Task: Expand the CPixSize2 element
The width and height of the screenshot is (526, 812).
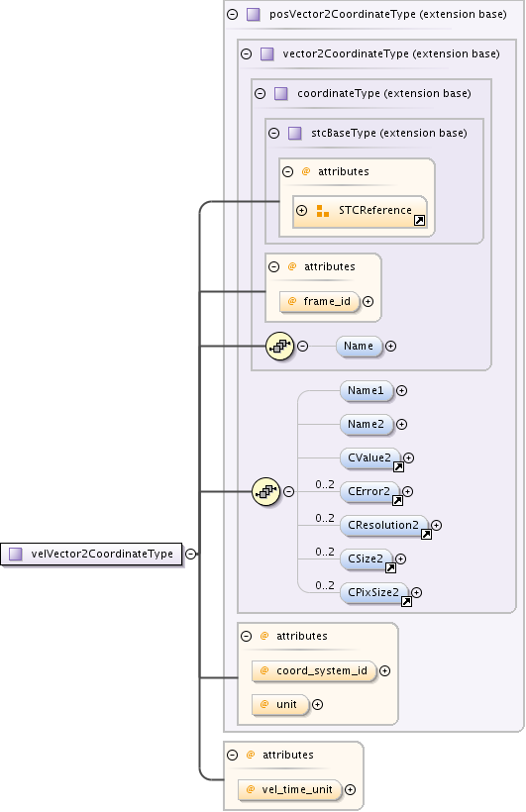Action: [417, 592]
